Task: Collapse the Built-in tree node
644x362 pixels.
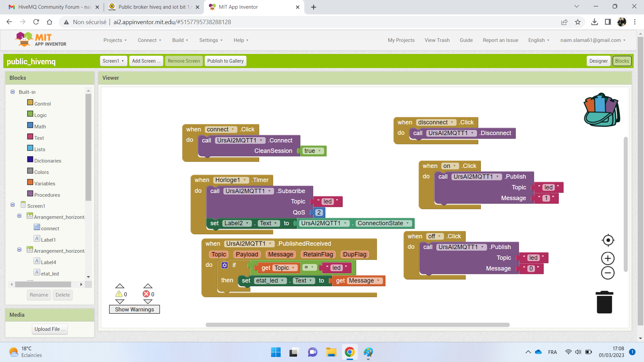Action: [12, 92]
